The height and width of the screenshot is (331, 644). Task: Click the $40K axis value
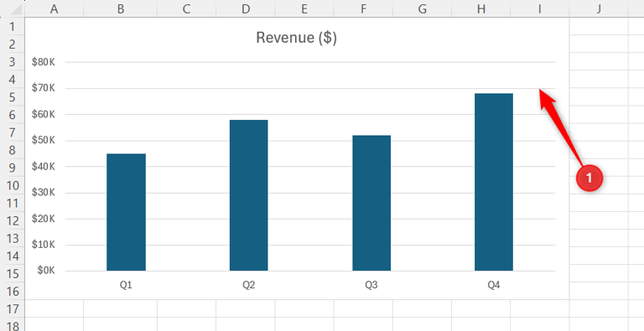pyautogui.click(x=43, y=167)
